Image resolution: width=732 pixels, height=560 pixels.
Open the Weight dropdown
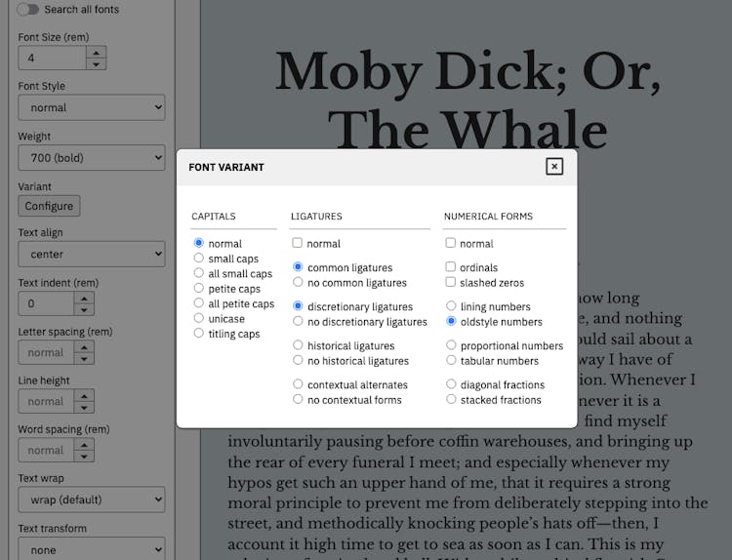(91, 157)
